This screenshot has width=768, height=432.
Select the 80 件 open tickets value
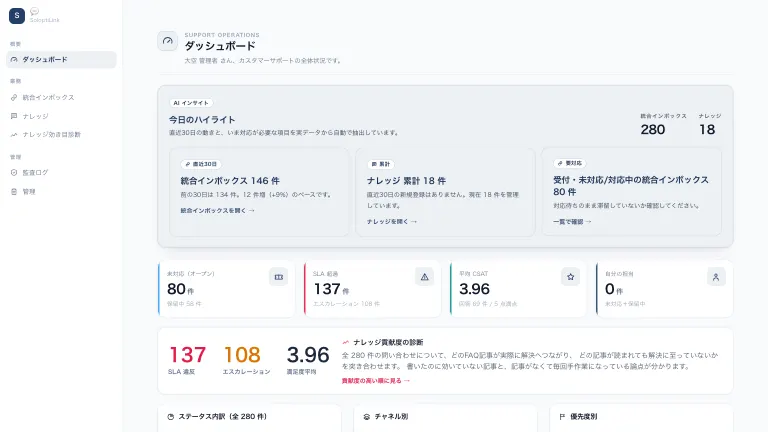[180, 289]
